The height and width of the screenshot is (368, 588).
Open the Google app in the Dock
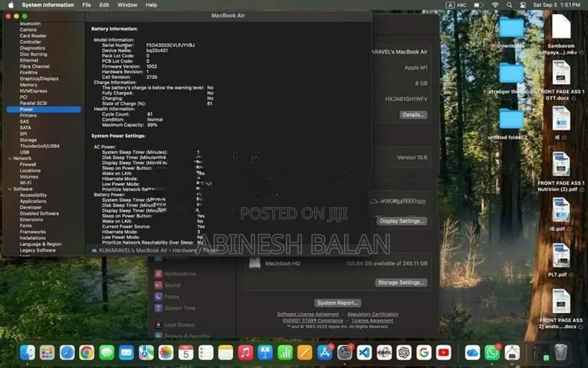[x=424, y=353]
